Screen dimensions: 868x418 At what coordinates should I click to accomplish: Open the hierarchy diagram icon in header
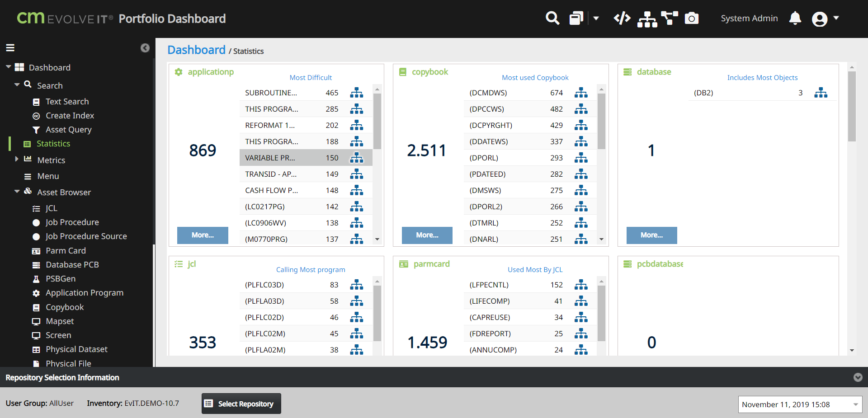tap(647, 19)
